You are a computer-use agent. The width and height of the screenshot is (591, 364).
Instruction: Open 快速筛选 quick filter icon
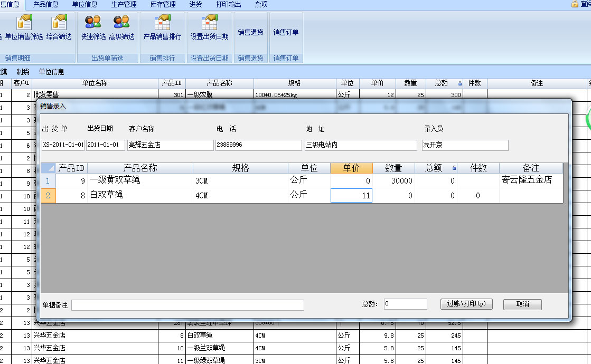pos(93,23)
